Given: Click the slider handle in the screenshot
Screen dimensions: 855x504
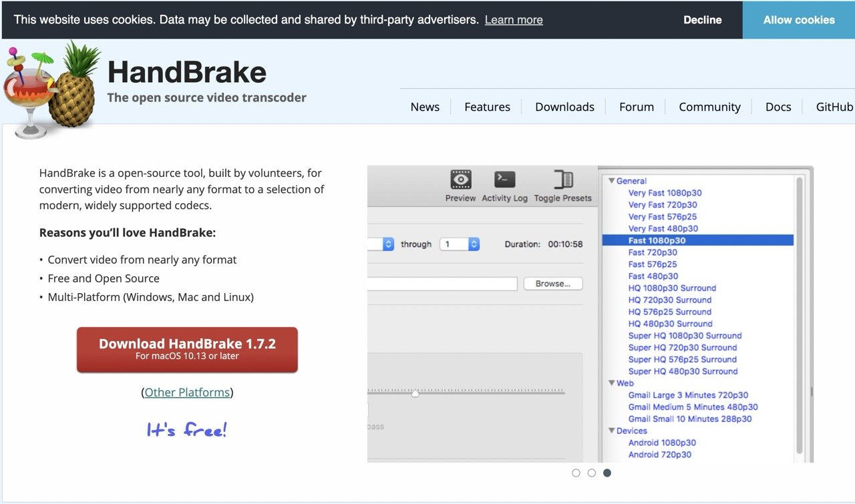Looking at the screenshot, I should coord(414,394).
